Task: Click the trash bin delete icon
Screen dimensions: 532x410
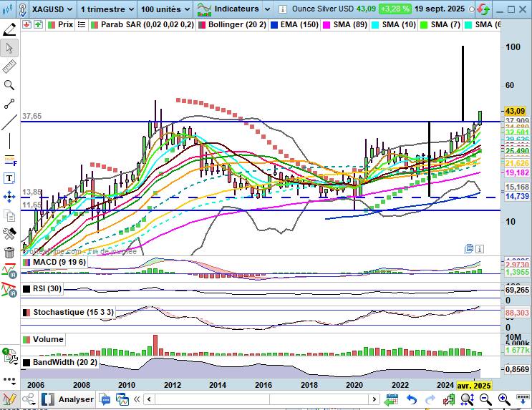Action: coord(9,252)
